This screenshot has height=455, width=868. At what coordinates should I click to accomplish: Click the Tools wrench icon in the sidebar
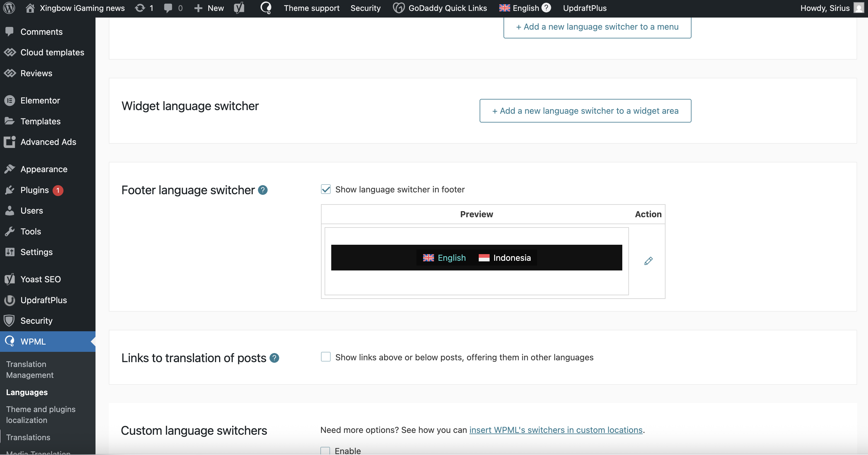point(10,231)
